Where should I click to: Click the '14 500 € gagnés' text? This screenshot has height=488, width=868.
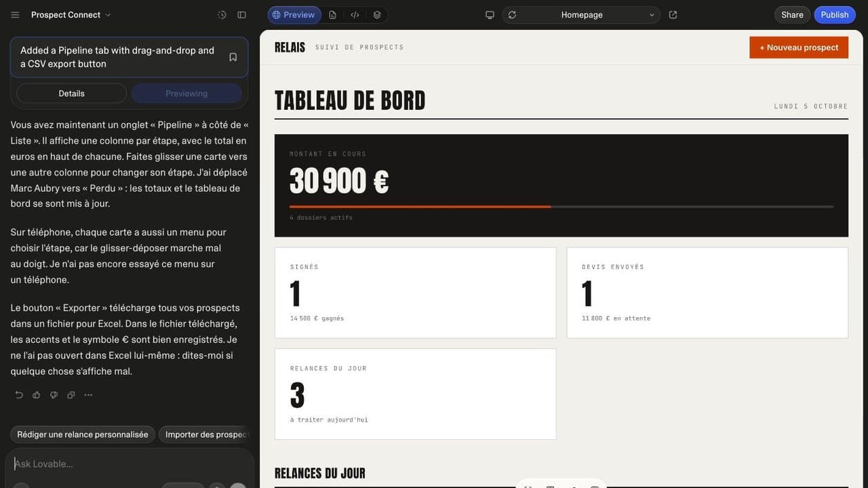click(317, 319)
